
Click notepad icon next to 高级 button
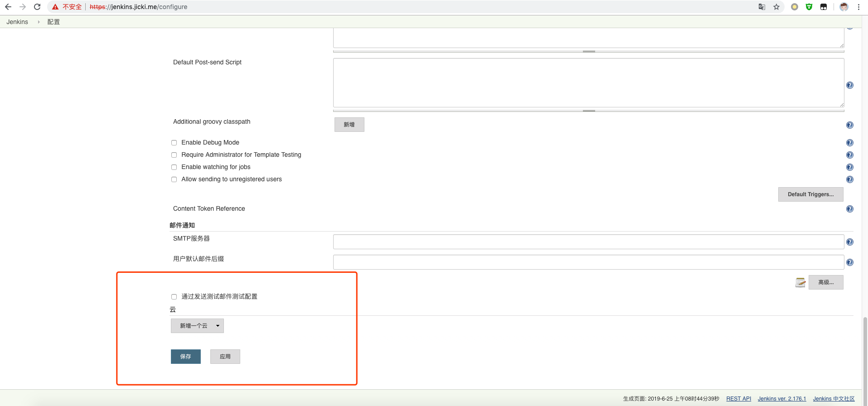(800, 282)
